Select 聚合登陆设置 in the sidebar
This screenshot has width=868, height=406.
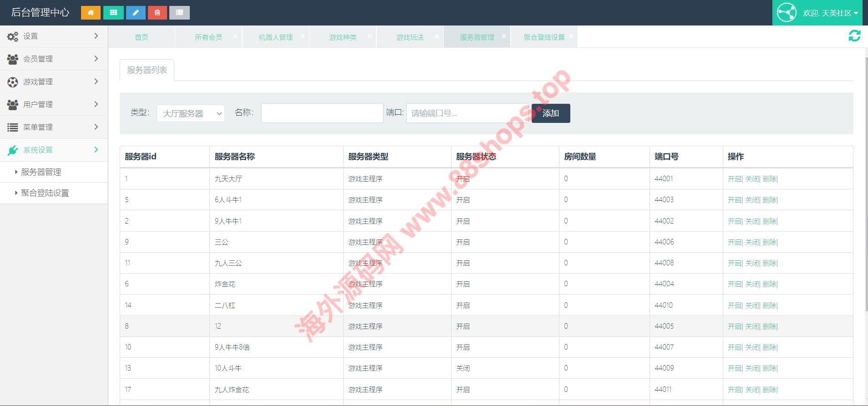pyautogui.click(x=45, y=193)
